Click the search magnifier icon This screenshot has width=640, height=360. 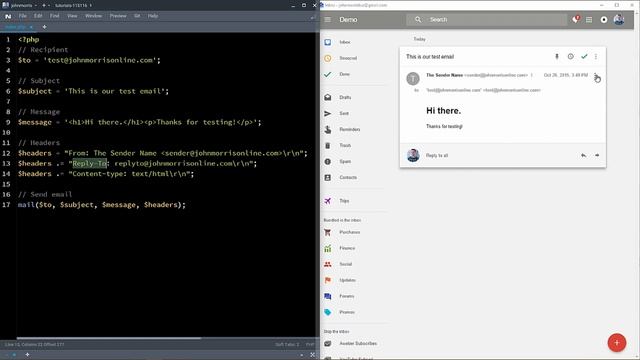click(x=418, y=20)
